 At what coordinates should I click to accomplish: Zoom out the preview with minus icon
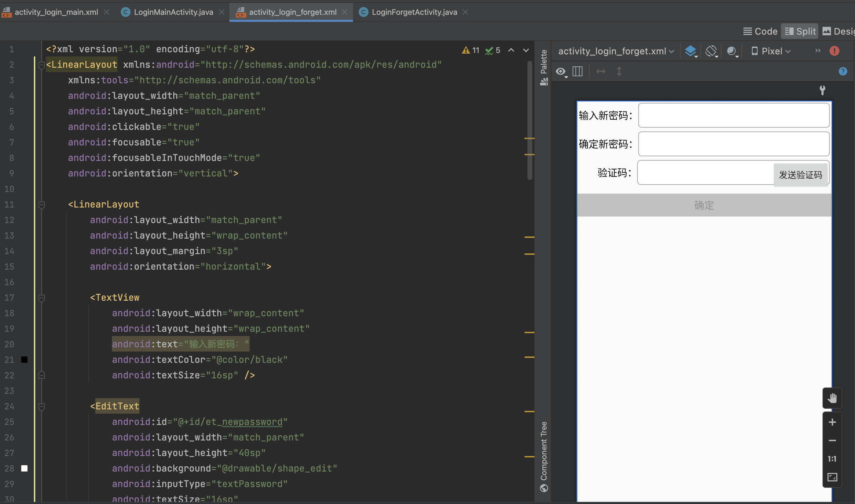point(832,440)
